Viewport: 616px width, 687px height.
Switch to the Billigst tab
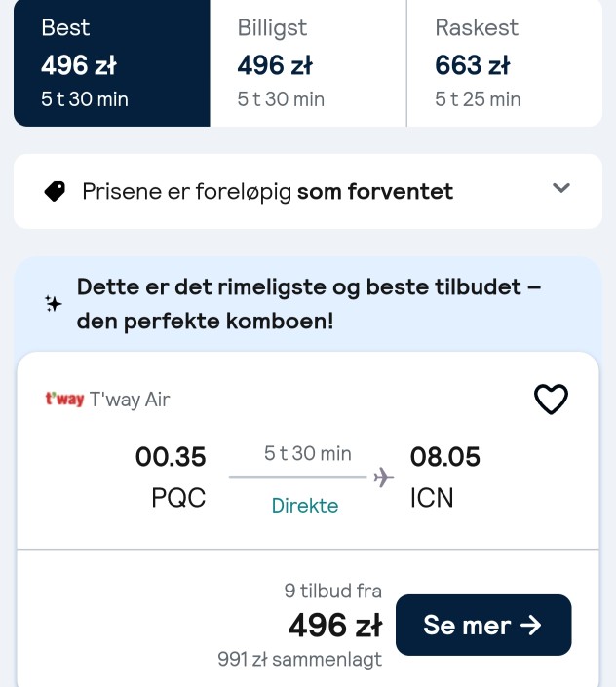[x=308, y=63]
